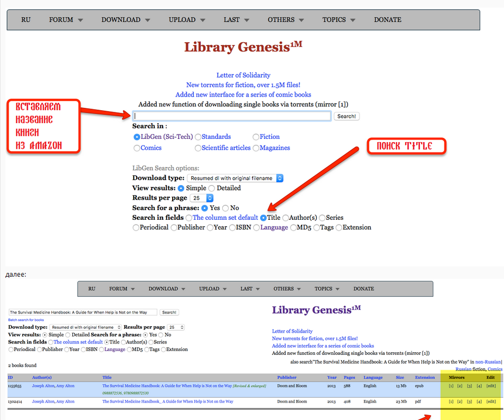Set Search for a phrase to No on home form
504x420 pixels.
tap(225, 208)
